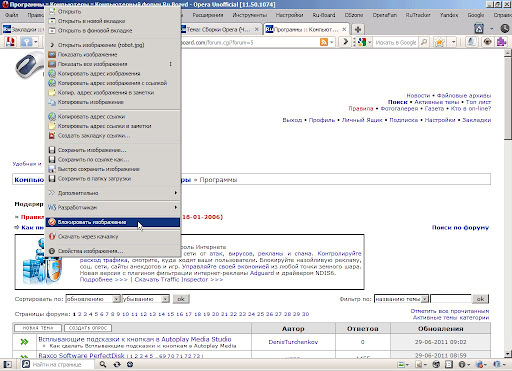Open the 'Ru-Board' menu bar item
The width and height of the screenshot is (512, 371).
324,15
